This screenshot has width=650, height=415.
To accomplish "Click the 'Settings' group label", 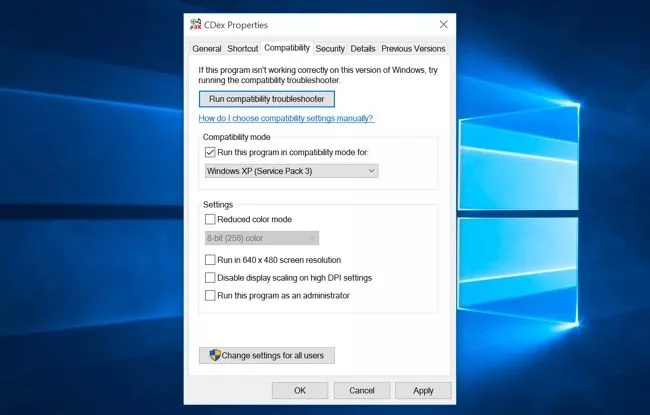I will [x=218, y=204].
